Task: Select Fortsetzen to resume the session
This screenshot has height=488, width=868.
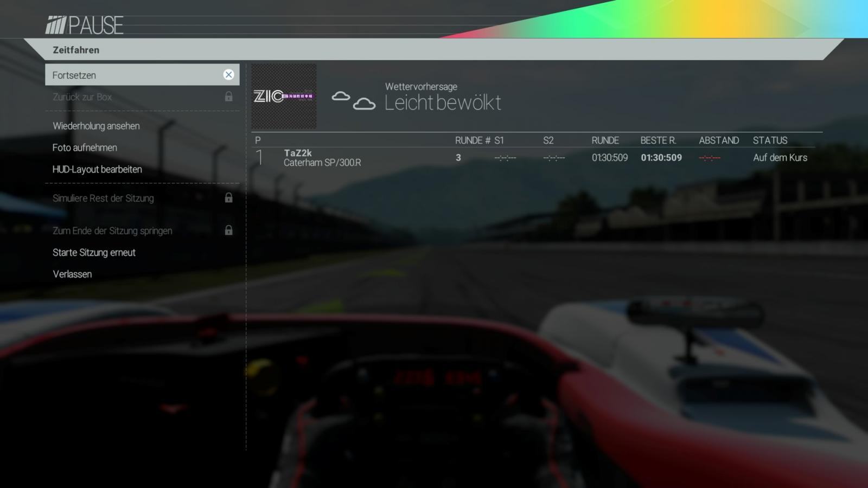Action: (142, 75)
